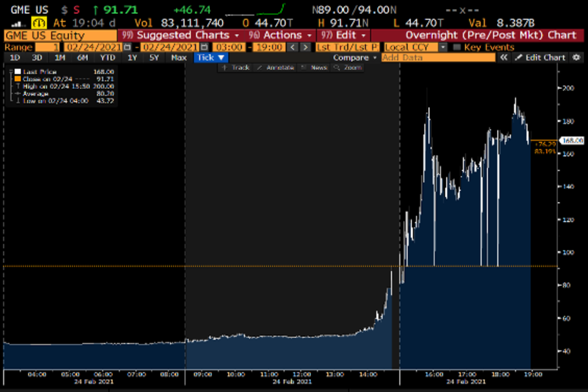Viewport: 588px width, 392px height.
Task: Click the white Last Price legend swatch
Action: point(18,72)
